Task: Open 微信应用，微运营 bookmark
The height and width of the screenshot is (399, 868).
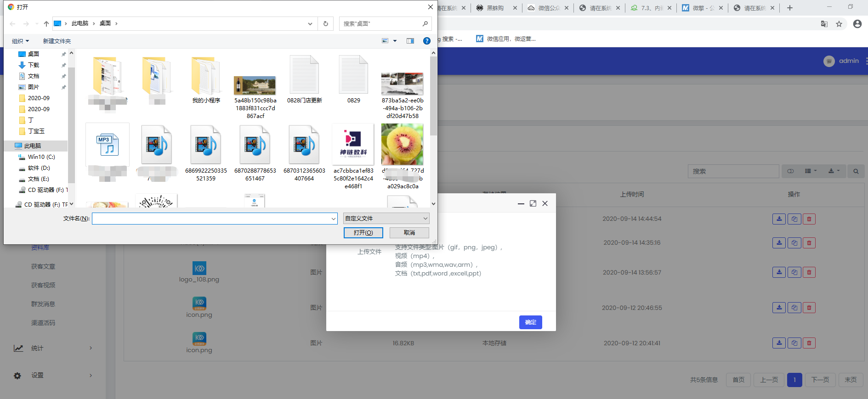Action: click(506, 39)
